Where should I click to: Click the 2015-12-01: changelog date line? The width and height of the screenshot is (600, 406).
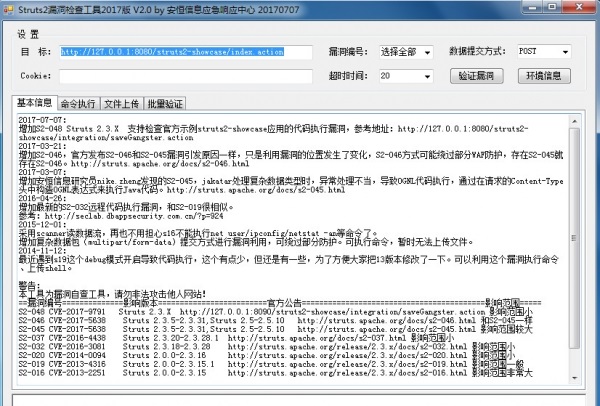(42, 225)
